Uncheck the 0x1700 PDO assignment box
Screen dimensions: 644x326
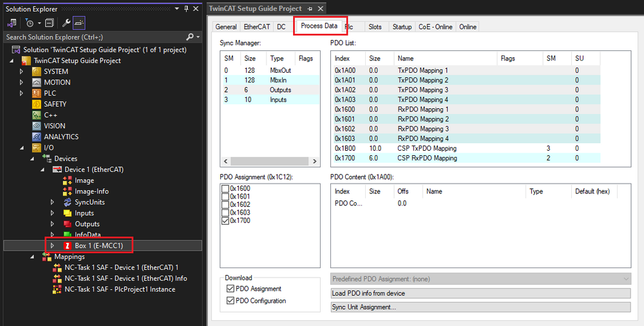coord(225,221)
